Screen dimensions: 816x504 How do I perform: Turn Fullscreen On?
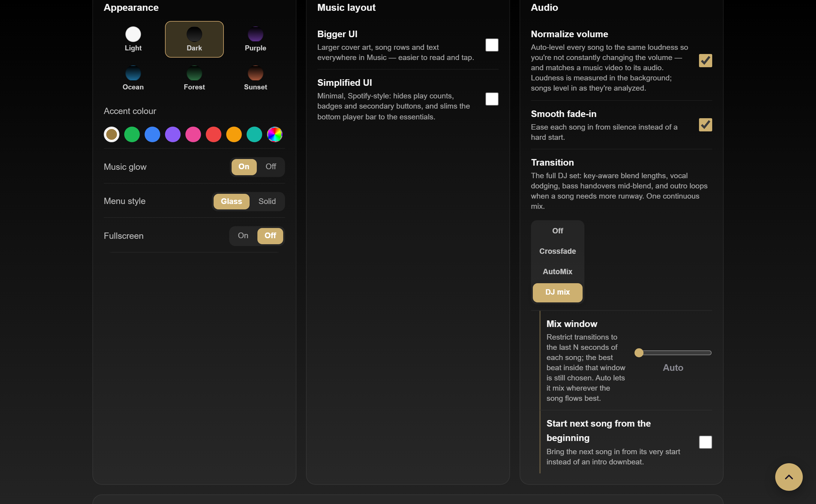(x=243, y=236)
